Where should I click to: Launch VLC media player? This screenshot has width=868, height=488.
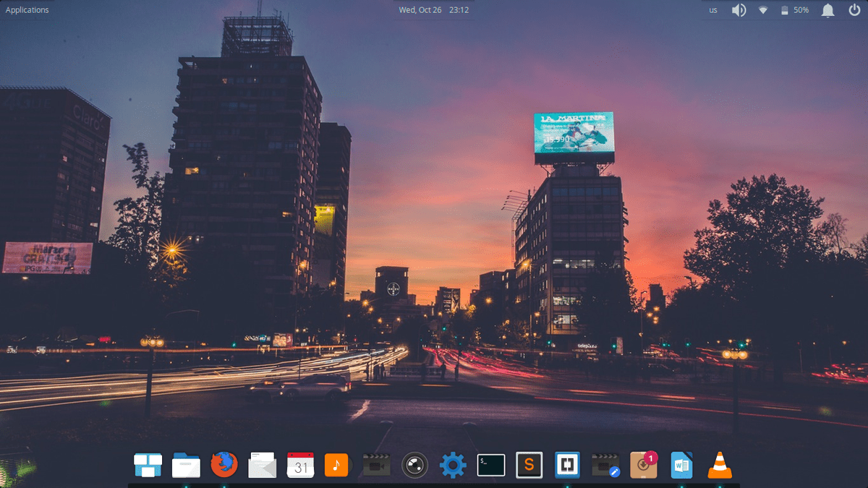[x=719, y=465]
